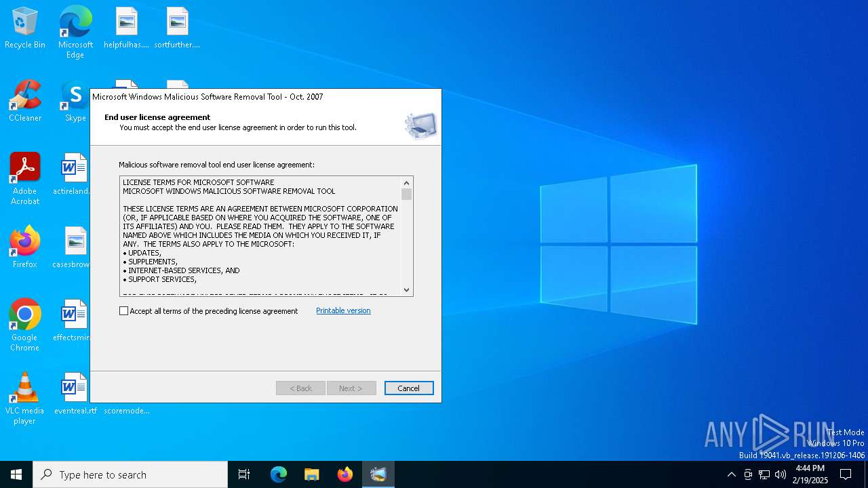Click the security tray icon beside network
The width and height of the screenshot is (868, 488).
(x=748, y=474)
